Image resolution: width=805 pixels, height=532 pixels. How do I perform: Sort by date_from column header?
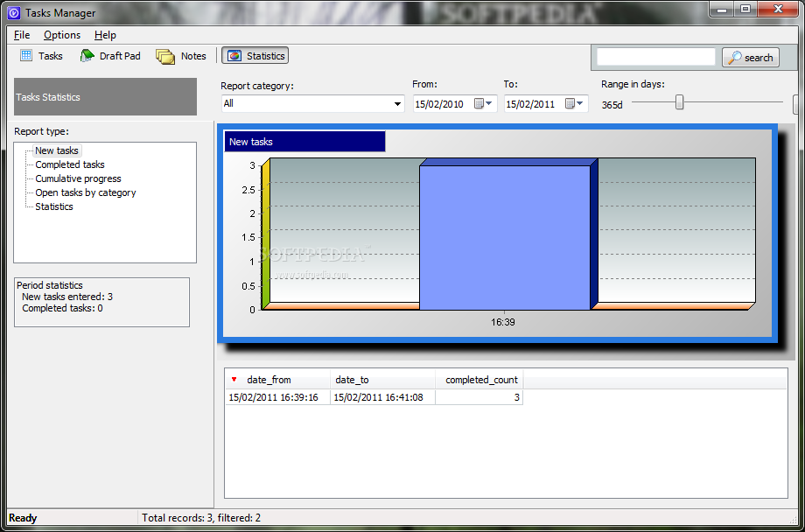[x=277, y=380]
